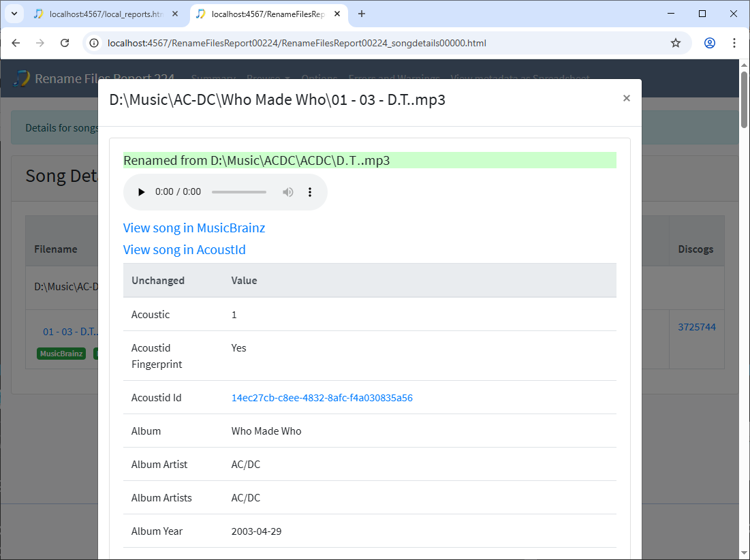
Task: Close the song details dialog
Action: (627, 99)
